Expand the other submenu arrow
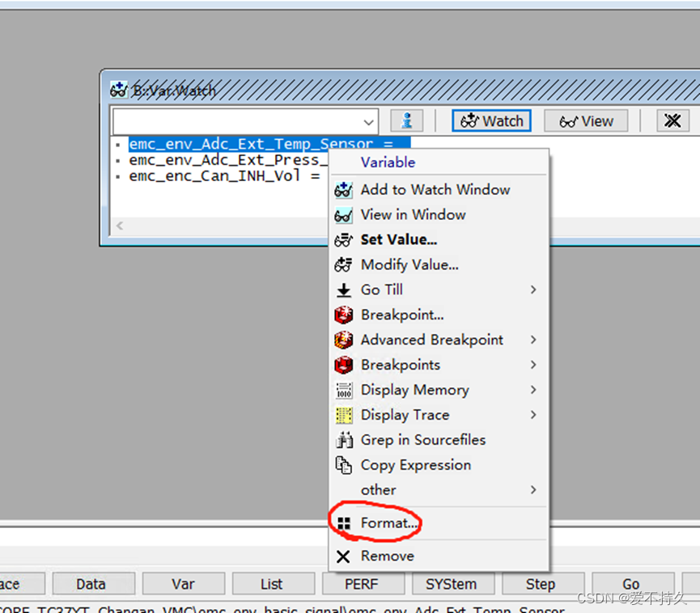 point(533,490)
